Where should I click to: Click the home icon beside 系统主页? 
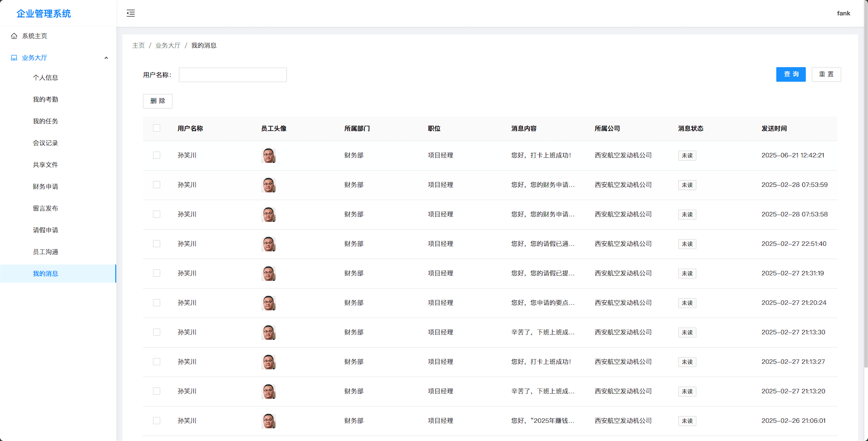[x=14, y=36]
